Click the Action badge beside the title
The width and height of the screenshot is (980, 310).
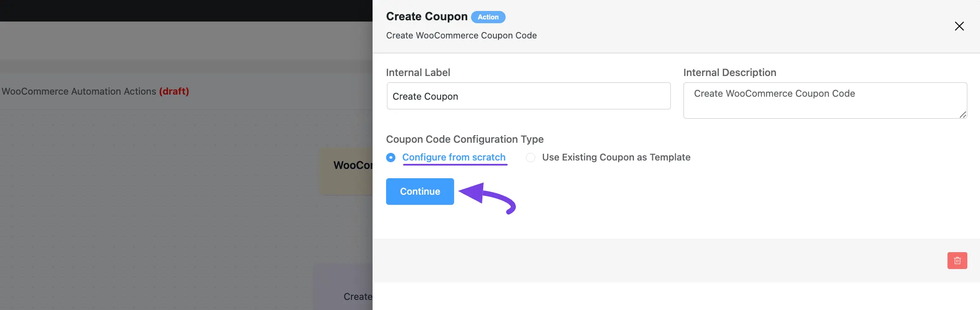(488, 17)
